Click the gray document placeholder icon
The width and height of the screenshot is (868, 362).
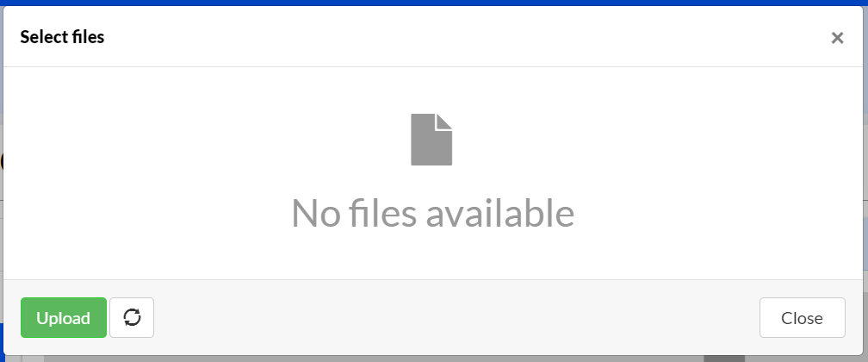(x=431, y=139)
